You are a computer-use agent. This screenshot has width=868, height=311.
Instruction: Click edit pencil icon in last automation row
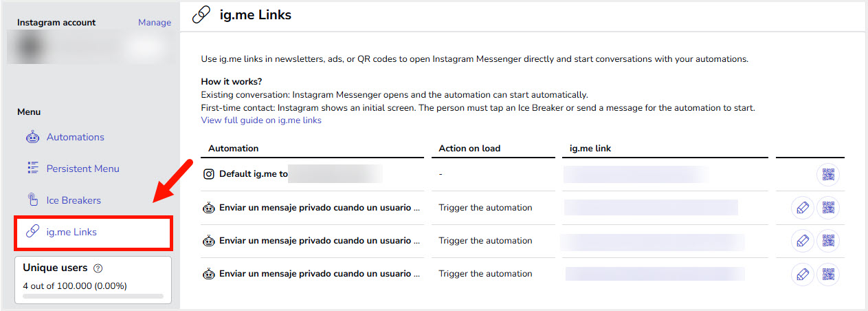(x=802, y=274)
